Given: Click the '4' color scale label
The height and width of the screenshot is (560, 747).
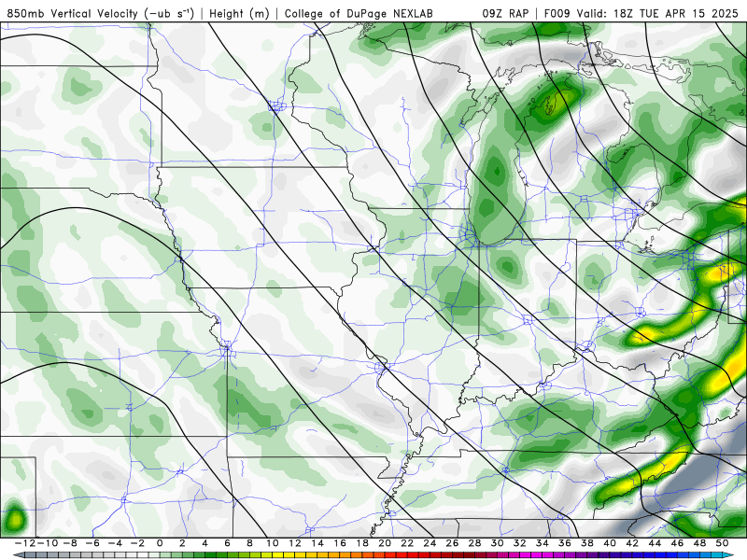Looking at the screenshot, I should (204, 543).
